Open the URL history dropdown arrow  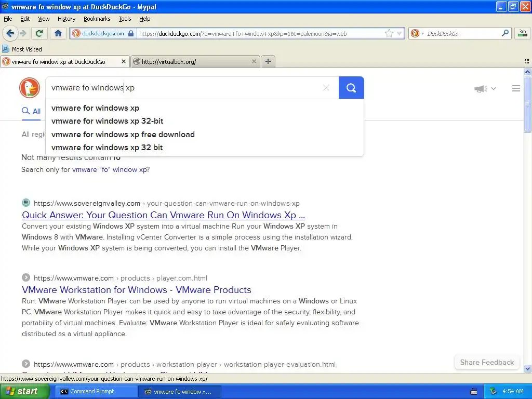[399, 33]
